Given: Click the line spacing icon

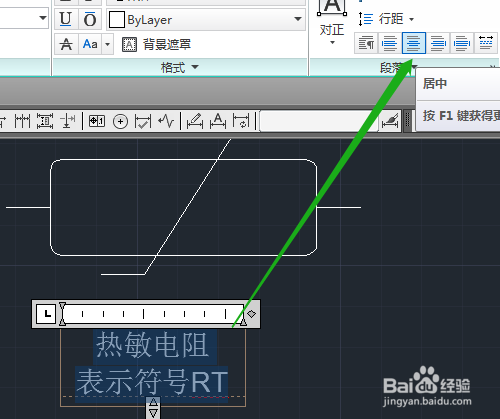Looking at the screenshot, I should (366, 19).
